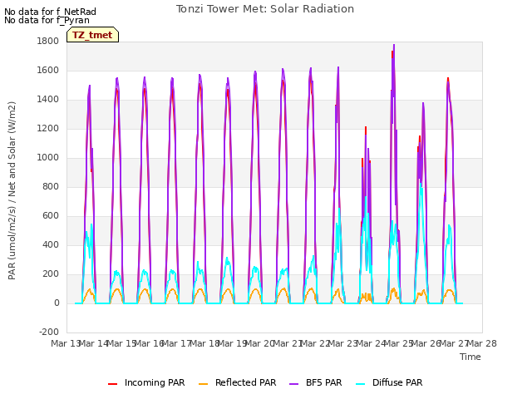Click the orange Reflected PAR legend swatch

pyautogui.click(x=203, y=384)
